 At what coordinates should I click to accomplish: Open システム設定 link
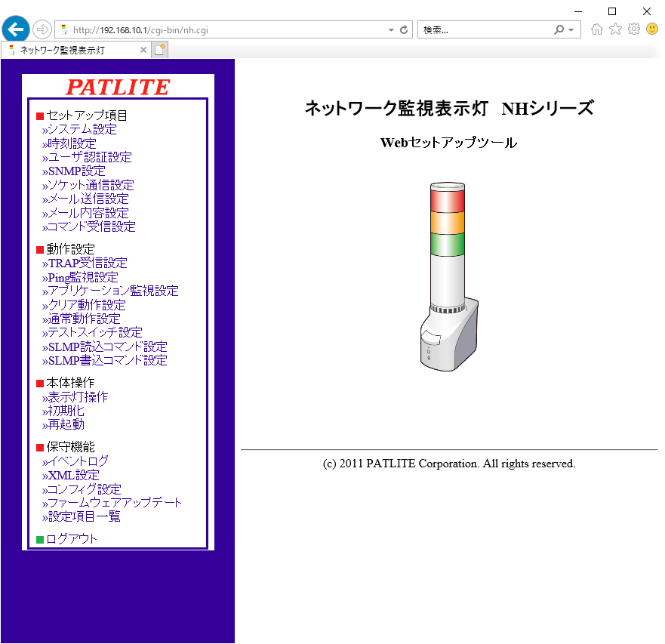tap(79, 129)
